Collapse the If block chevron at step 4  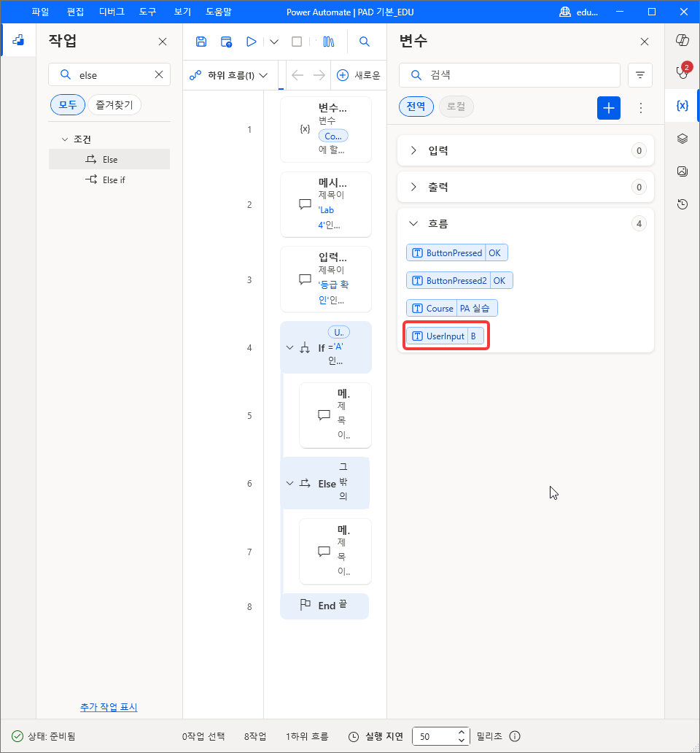click(x=289, y=347)
